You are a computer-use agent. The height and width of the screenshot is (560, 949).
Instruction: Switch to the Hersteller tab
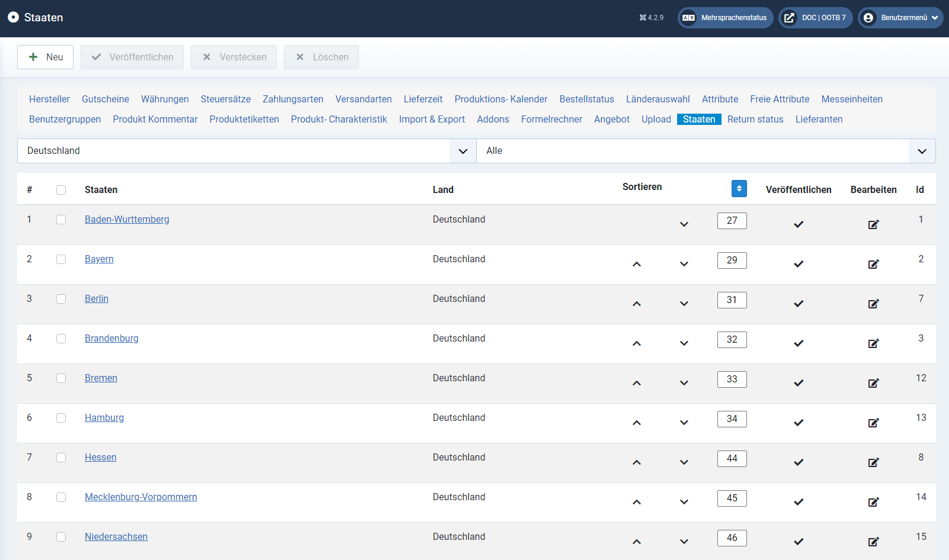tap(49, 99)
